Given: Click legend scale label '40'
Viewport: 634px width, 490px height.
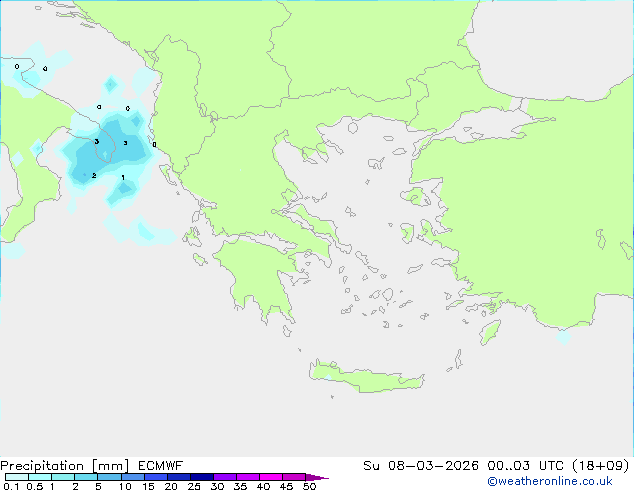Looking at the screenshot, I should [x=263, y=486].
